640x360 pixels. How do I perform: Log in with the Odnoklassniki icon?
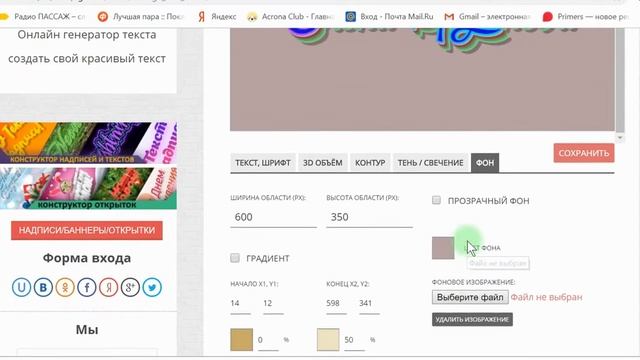[64, 287]
